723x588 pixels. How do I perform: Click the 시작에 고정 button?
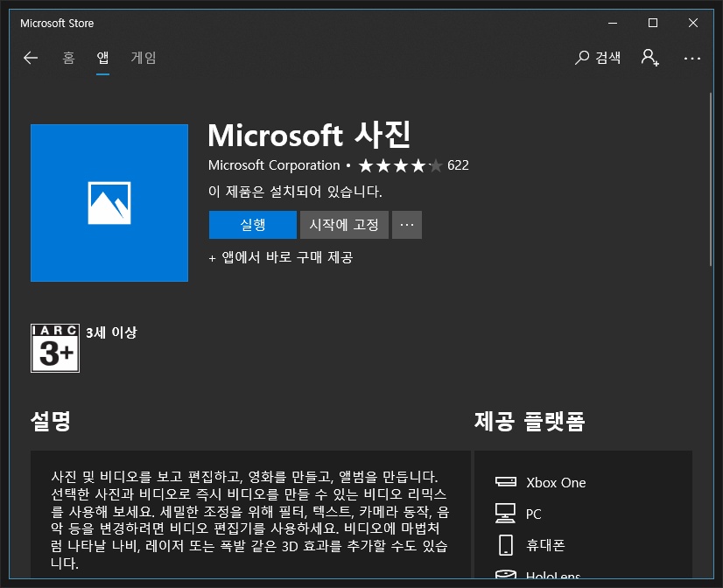344,225
